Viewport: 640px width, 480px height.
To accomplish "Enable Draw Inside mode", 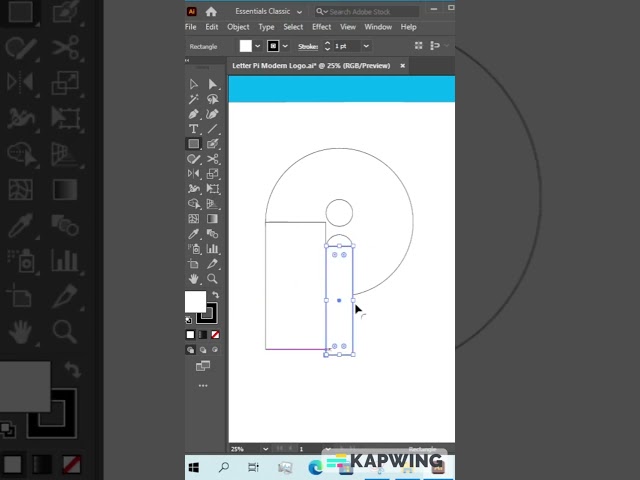I will click(215, 349).
